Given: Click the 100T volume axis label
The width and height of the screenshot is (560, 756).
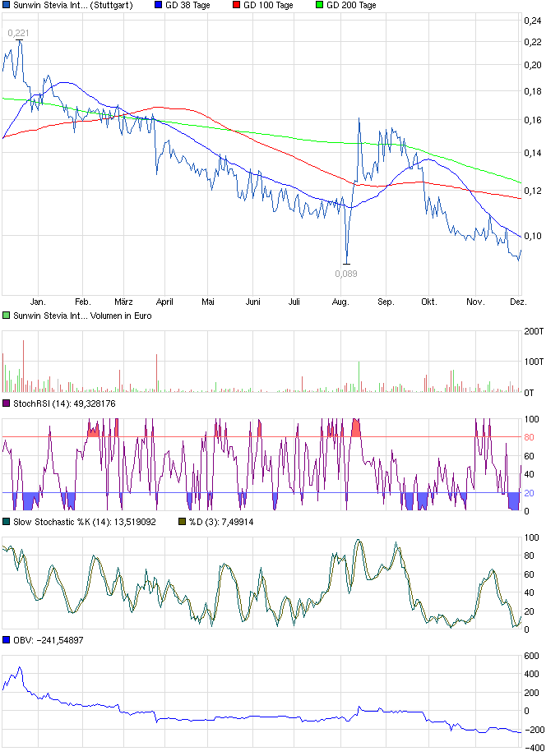Looking at the screenshot, I should (x=534, y=362).
